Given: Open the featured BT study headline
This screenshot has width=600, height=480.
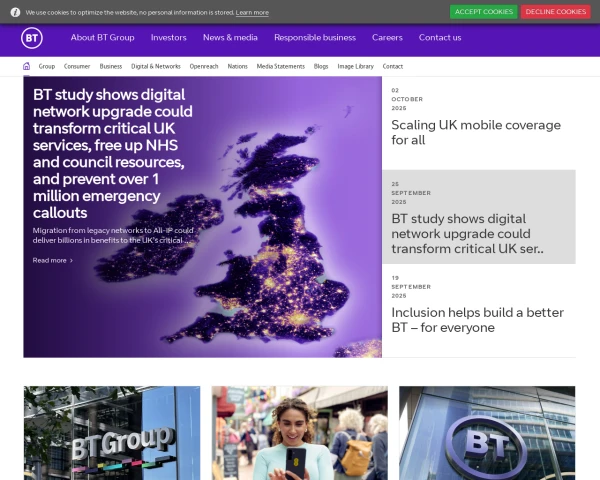Looking at the screenshot, I should [112, 153].
